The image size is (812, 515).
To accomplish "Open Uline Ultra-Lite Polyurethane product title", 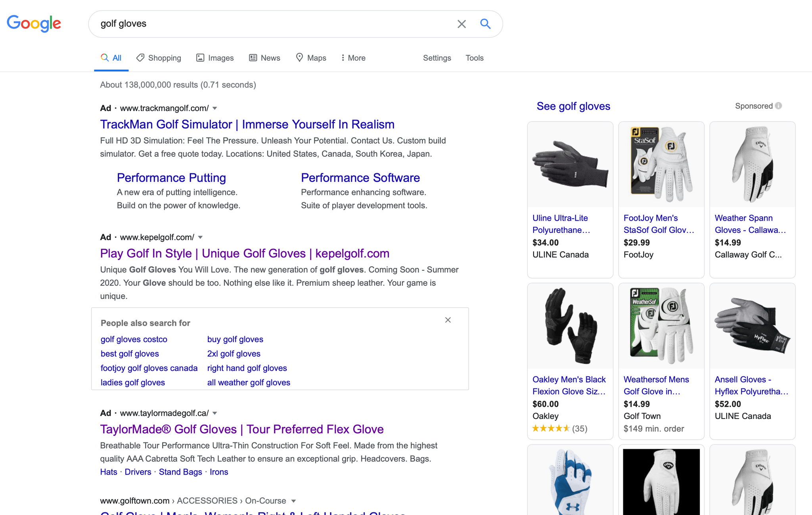I will [x=561, y=224].
